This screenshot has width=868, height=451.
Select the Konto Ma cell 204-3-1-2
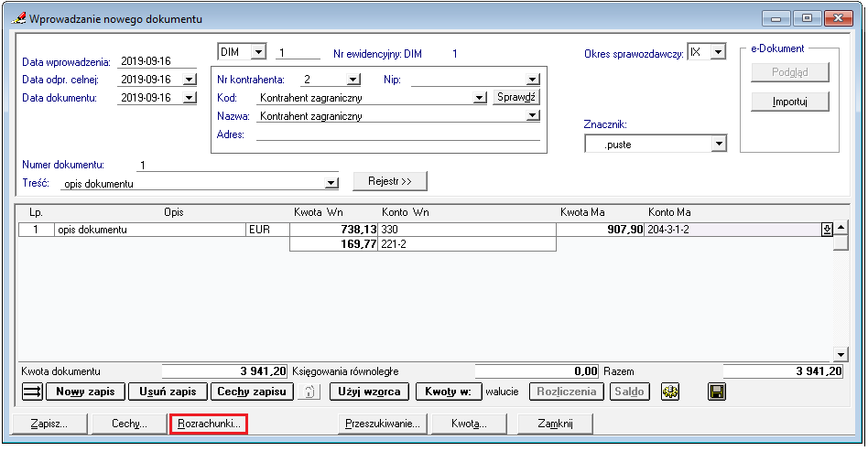(x=732, y=229)
